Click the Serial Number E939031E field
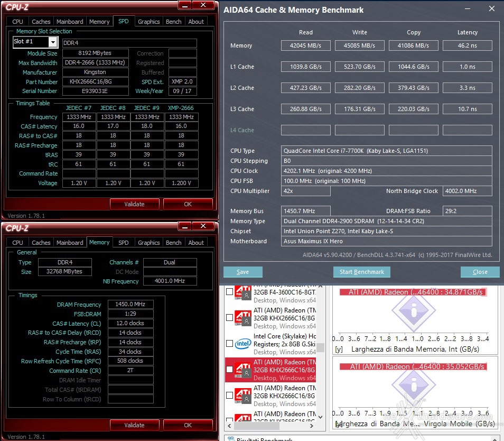This screenshot has width=504, height=441. [95, 91]
